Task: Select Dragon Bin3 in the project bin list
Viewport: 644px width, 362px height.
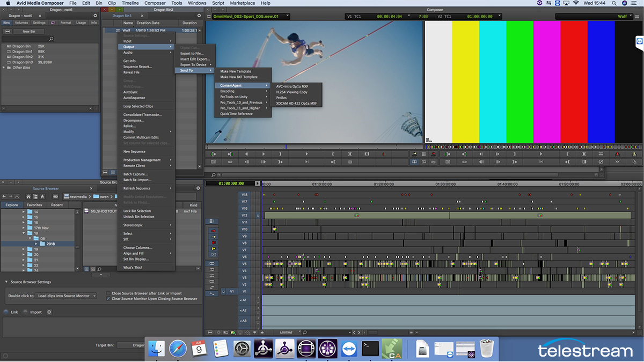Action: point(22,62)
